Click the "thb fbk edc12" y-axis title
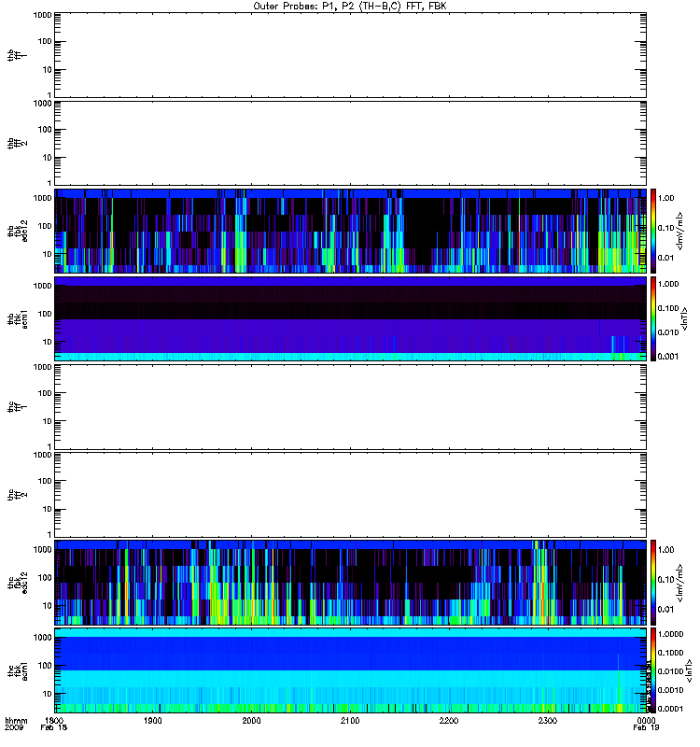 17,231
